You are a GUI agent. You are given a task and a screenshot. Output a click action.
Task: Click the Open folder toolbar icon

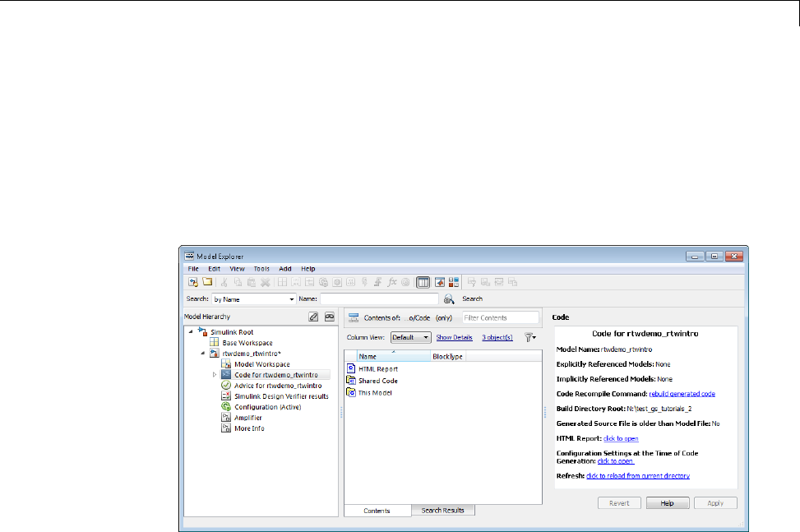(x=207, y=282)
